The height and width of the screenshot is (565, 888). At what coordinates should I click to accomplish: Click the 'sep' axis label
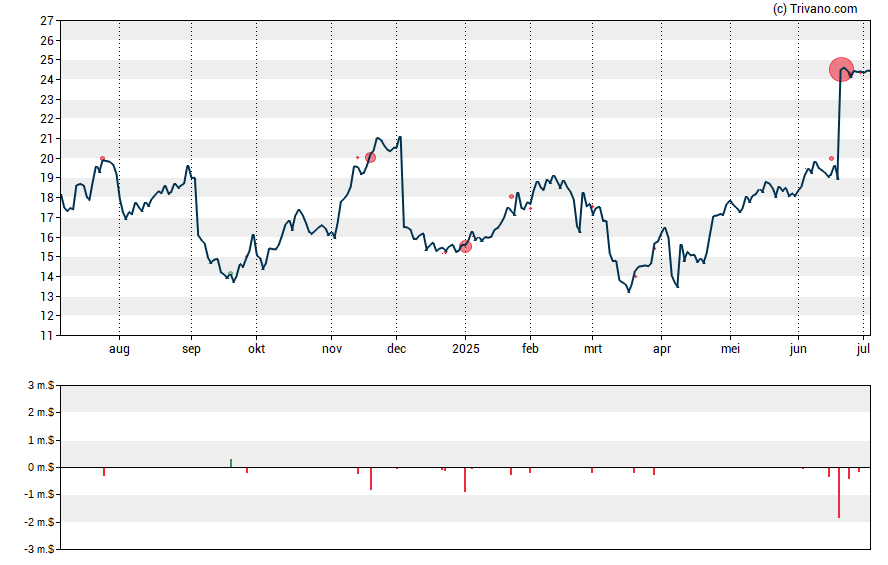191,349
